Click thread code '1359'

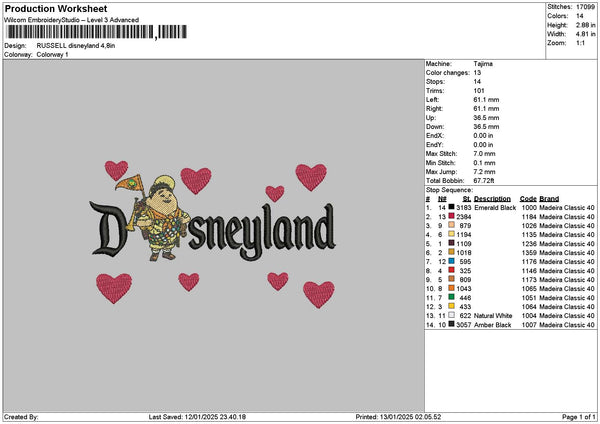click(529, 253)
